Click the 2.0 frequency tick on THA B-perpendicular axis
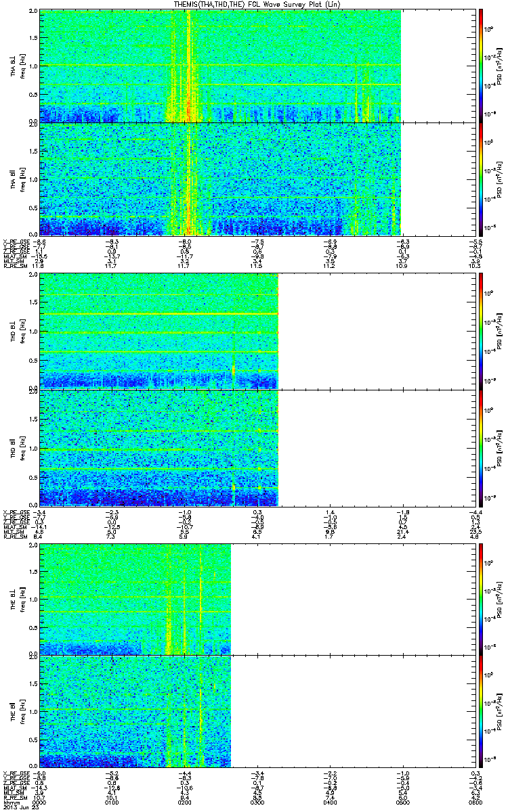This screenshot has width=508, height=812. pos(33,12)
